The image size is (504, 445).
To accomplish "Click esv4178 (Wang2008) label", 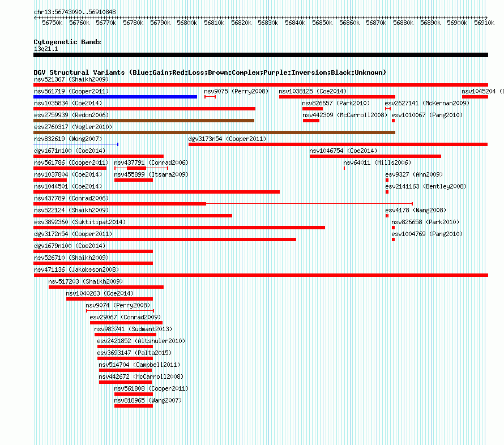I will [x=416, y=210].
